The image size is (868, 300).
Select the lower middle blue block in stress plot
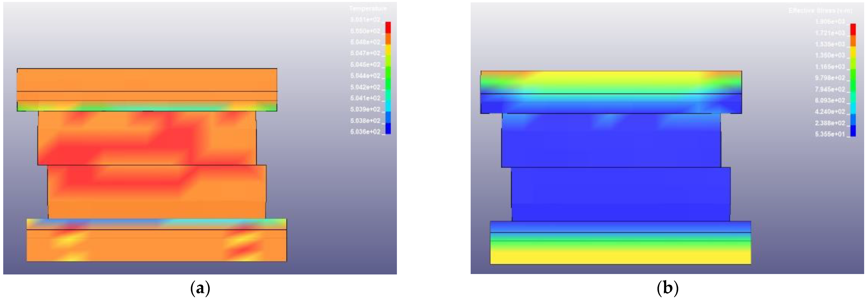point(621,194)
